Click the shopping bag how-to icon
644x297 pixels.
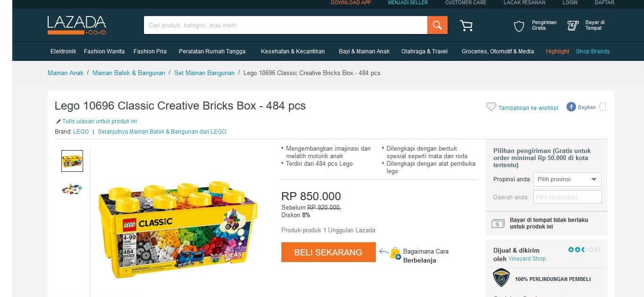[x=395, y=254]
